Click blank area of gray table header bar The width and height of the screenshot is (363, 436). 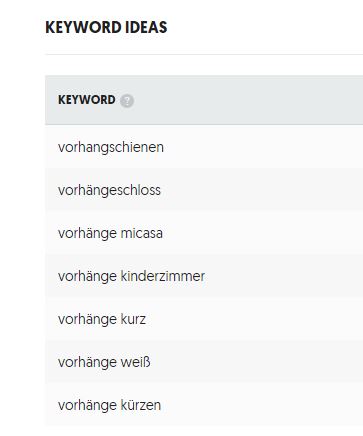[x=250, y=100]
